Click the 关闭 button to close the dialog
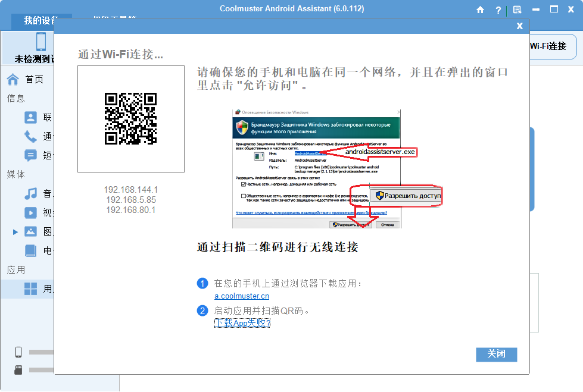 click(x=496, y=355)
